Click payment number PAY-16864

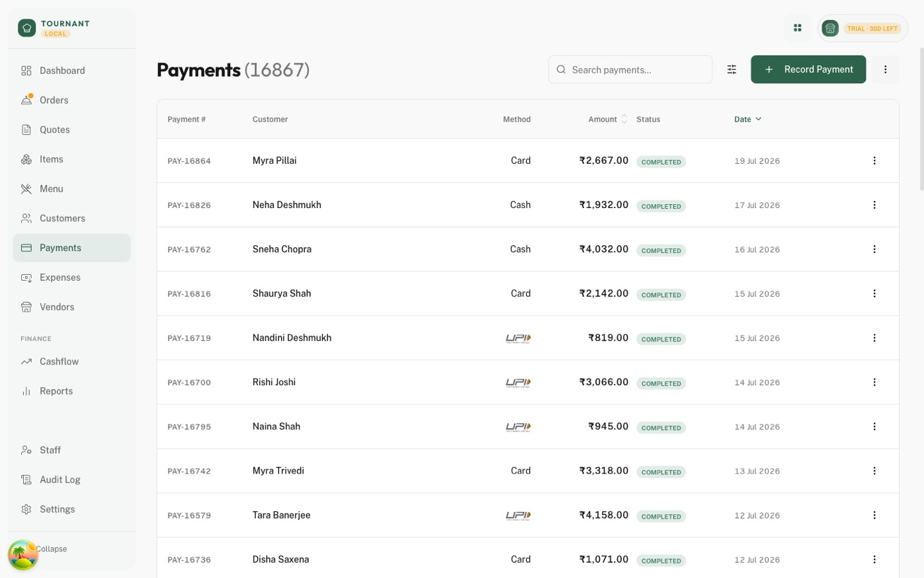(189, 161)
